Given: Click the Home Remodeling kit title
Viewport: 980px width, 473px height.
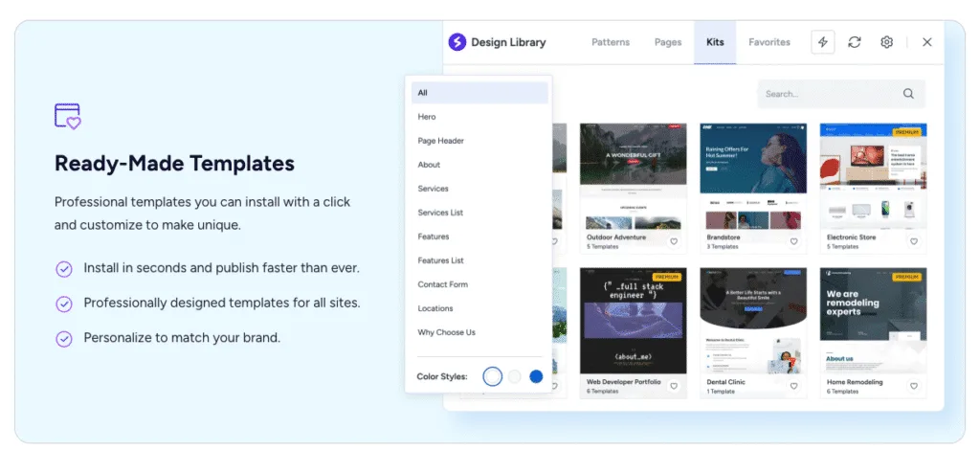Looking at the screenshot, I should pos(855,382).
